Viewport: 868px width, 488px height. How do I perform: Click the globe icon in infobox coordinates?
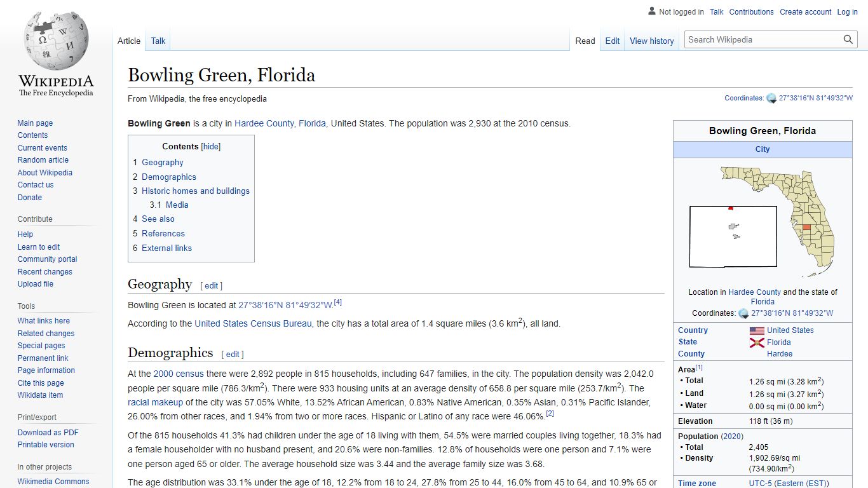pyautogui.click(x=743, y=313)
